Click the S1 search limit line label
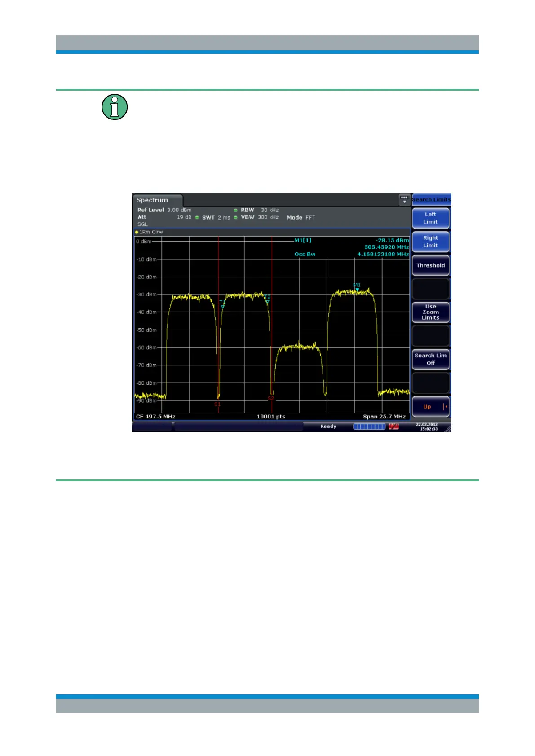The height and width of the screenshot is (756, 535). point(217,404)
